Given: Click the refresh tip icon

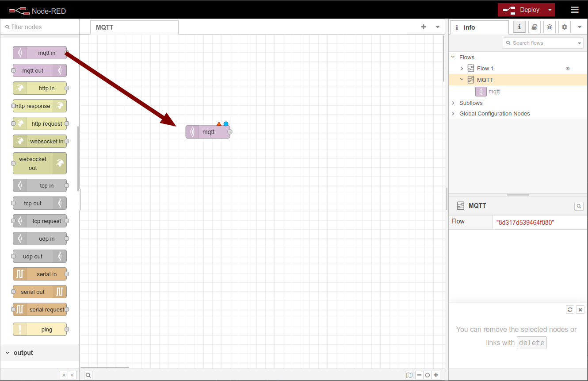Looking at the screenshot, I should (570, 310).
